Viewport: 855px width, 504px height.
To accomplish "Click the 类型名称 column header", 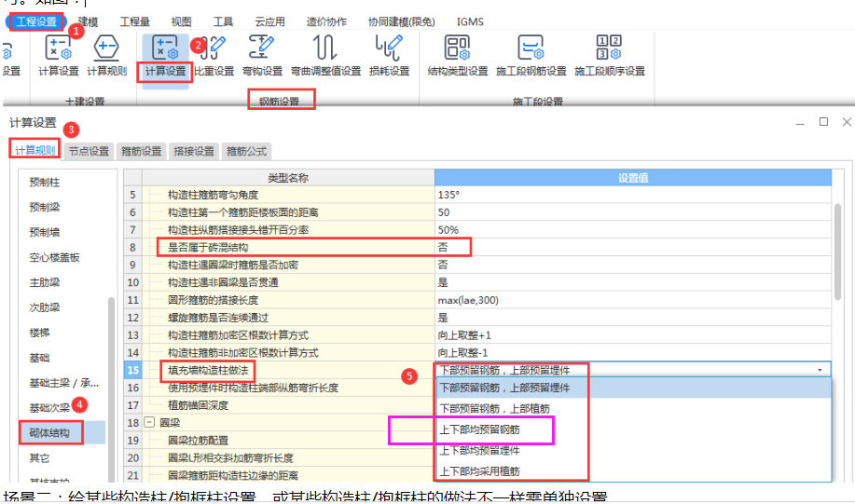I will [x=288, y=178].
